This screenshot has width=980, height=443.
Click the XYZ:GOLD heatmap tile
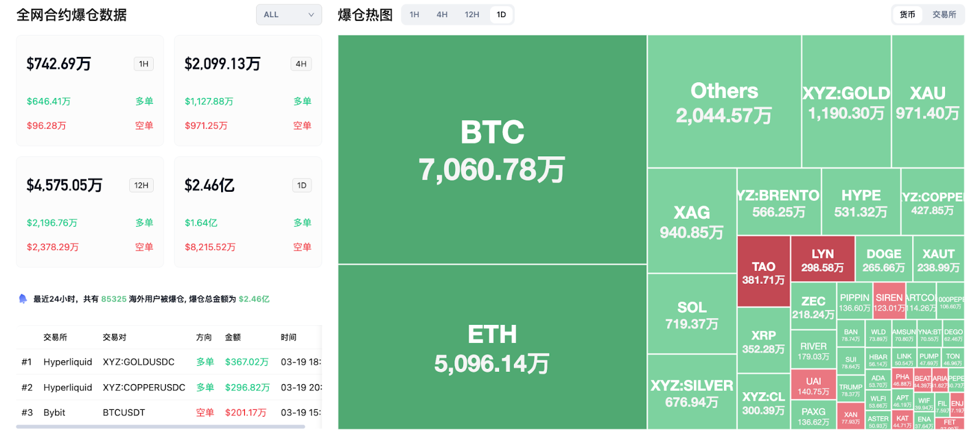pos(845,101)
